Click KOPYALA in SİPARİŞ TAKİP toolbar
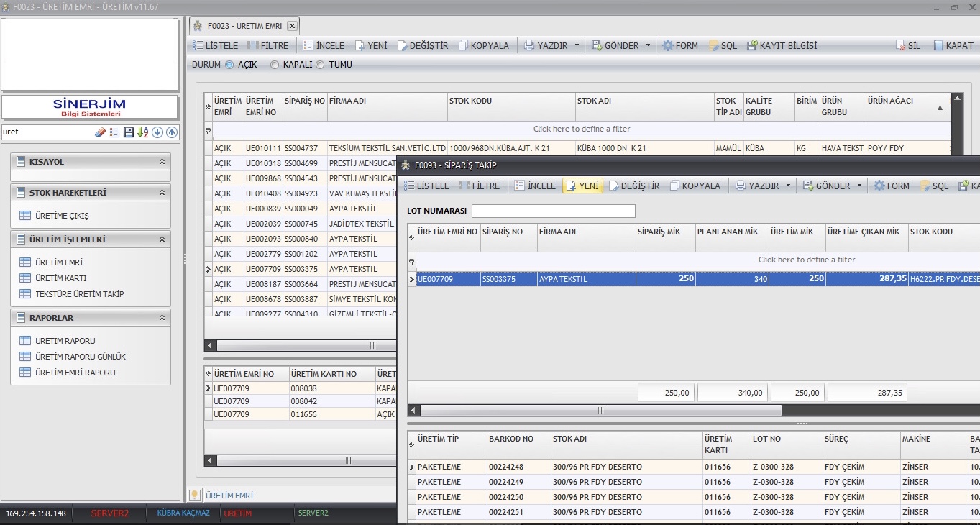This screenshot has height=525, width=980. tap(695, 186)
